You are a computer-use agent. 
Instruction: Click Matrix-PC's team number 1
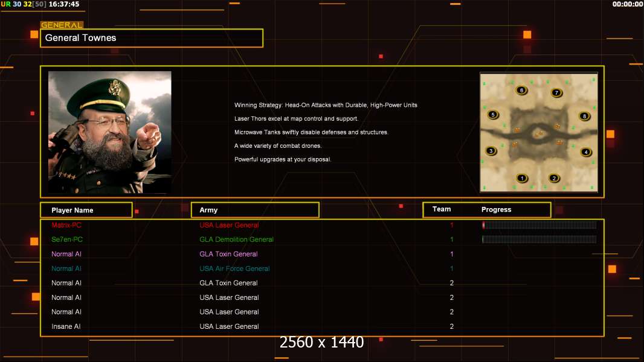452,225
